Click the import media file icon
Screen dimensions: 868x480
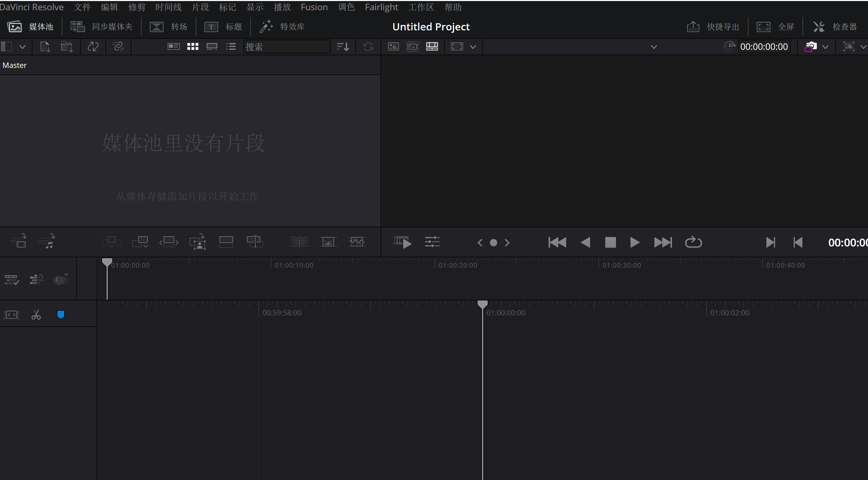click(x=45, y=47)
